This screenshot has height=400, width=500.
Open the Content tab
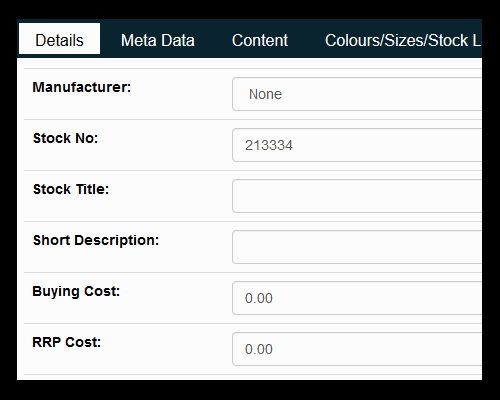[x=260, y=40]
